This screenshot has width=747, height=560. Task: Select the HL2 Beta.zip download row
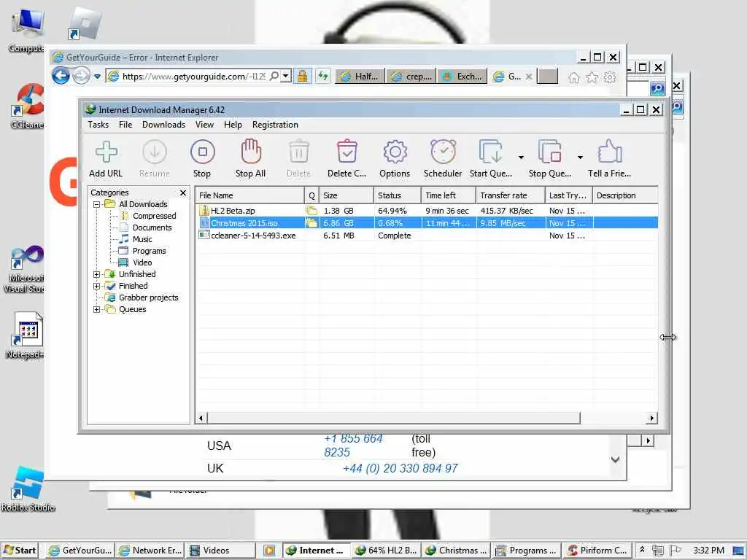point(427,211)
